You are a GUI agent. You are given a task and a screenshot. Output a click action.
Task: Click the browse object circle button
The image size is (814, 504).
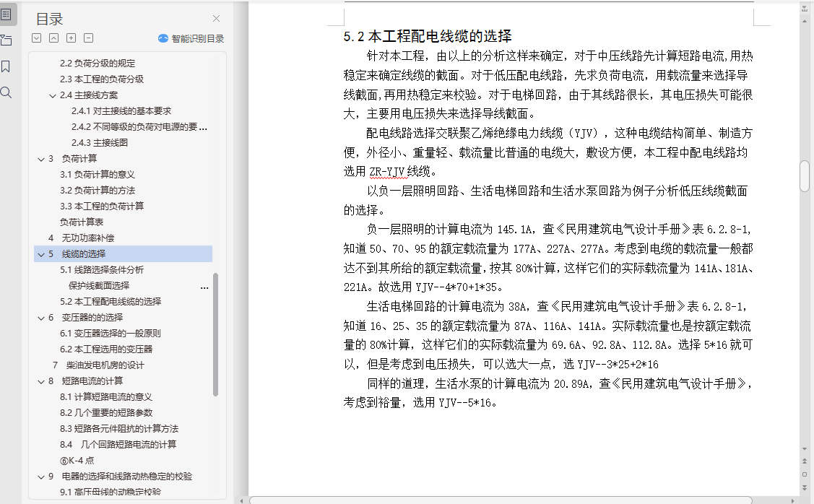805,474
